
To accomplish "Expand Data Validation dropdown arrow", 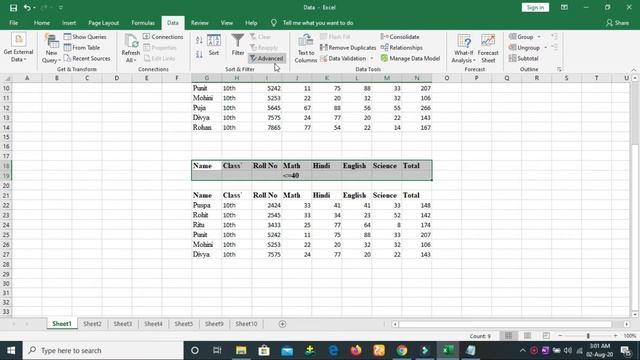I will coord(372,58).
